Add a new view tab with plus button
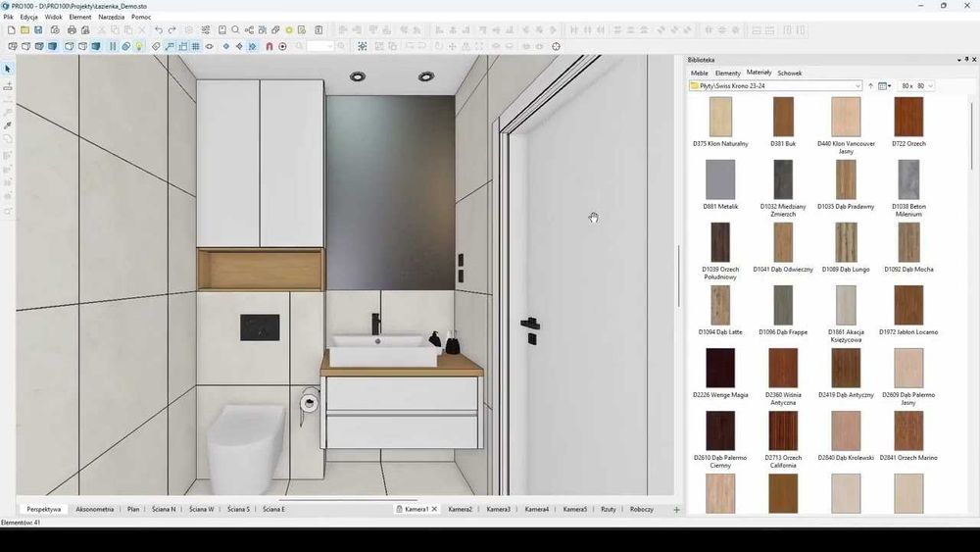This screenshot has width=980, height=552. click(676, 510)
